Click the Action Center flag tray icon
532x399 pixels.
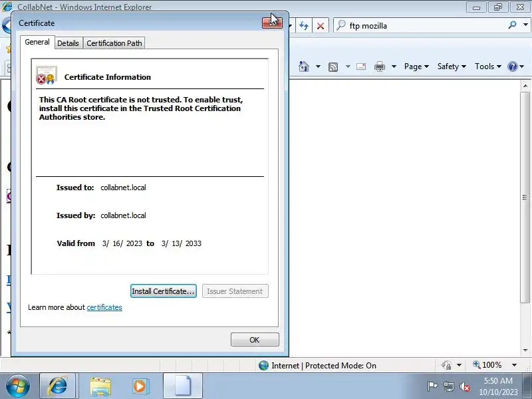[433, 386]
